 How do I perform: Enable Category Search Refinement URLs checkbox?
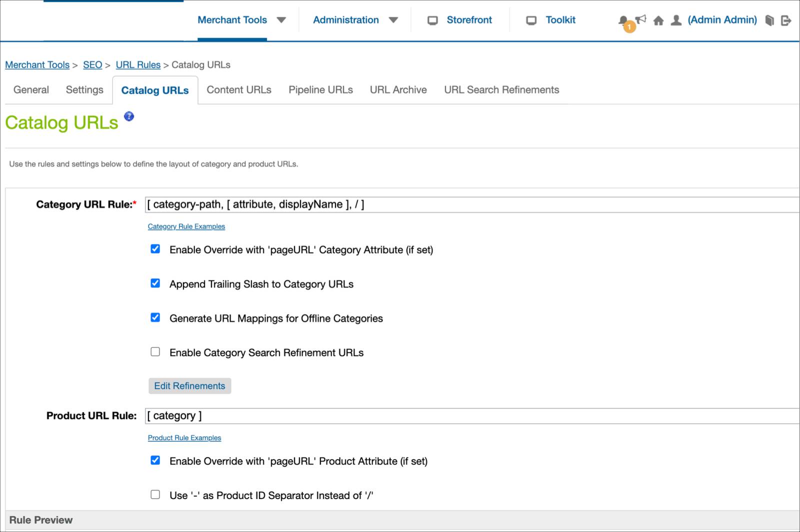155,352
